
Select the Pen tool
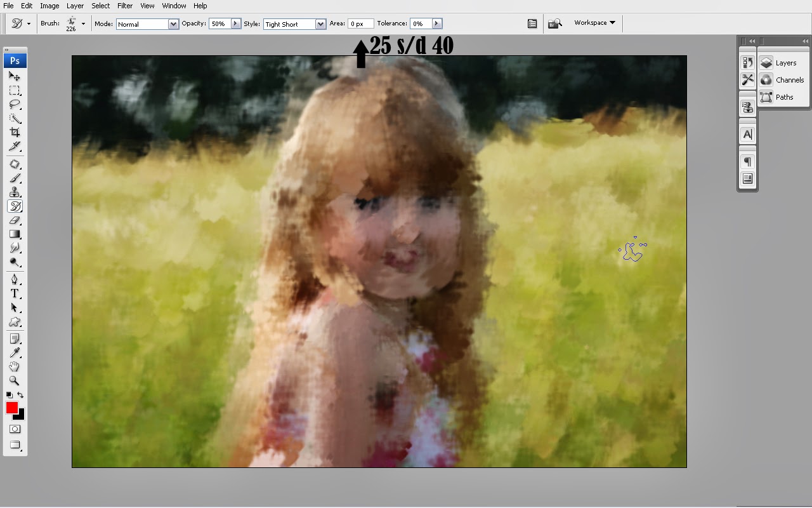(x=15, y=280)
